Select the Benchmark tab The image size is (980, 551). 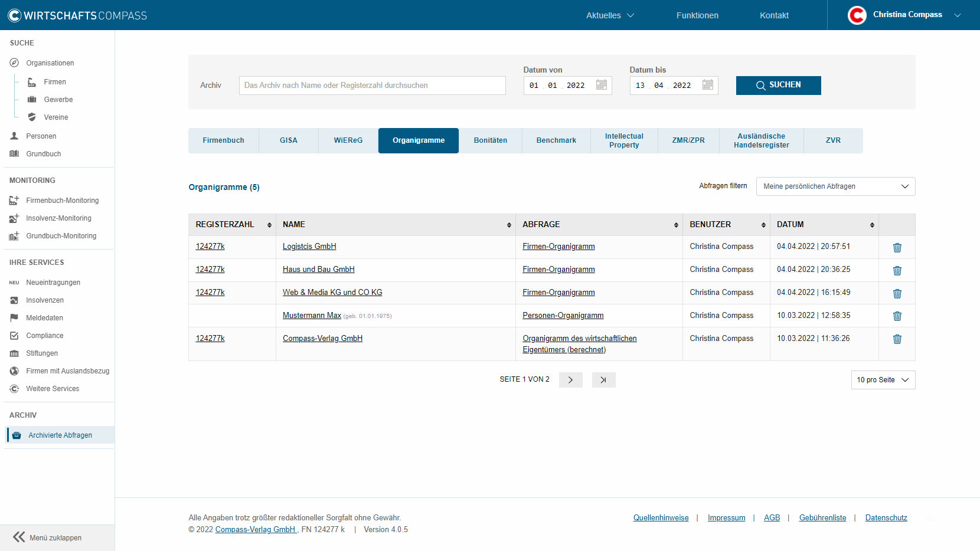coord(556,140)
